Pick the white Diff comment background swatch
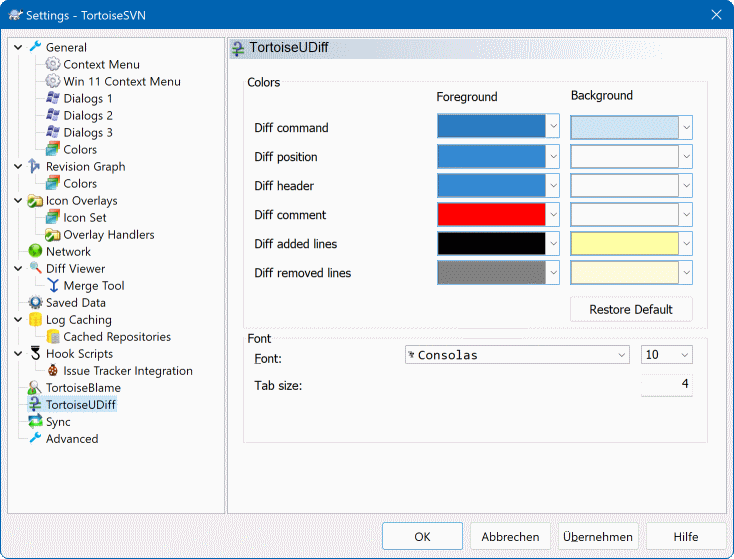Image resolution: width=734 pixels, height=559 pixels. (624, 214)
